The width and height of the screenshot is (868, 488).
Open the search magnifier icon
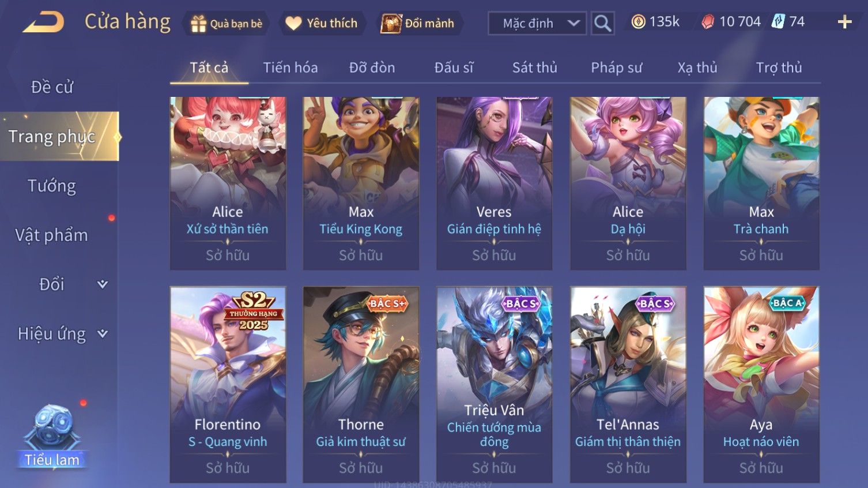click(x=602, y=24)
